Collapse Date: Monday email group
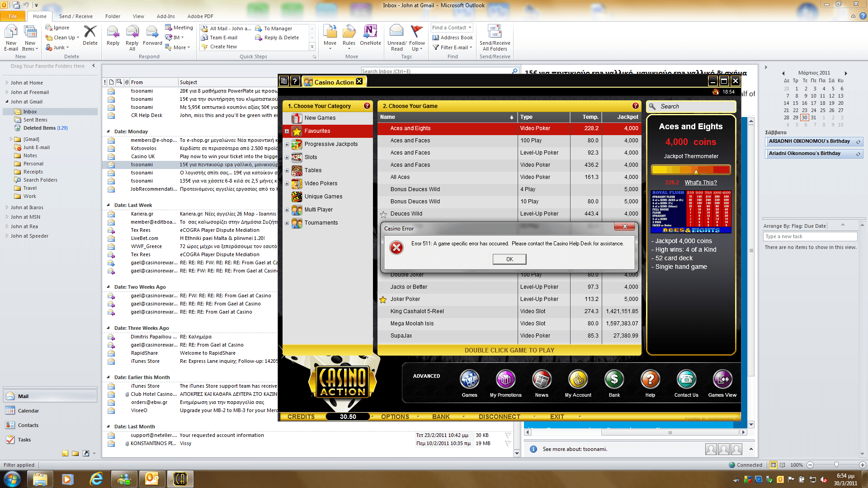 (108, 131)
